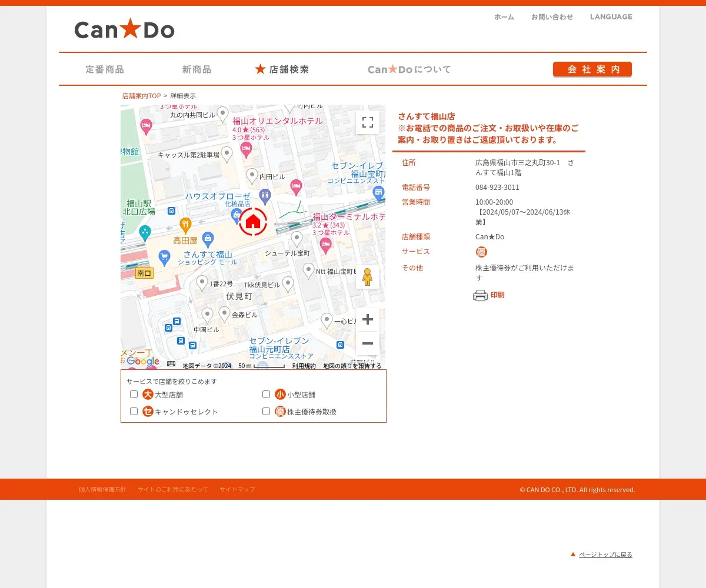Click the printer icon
Viewport: 706px width, 588px height.
pos(480,295)
